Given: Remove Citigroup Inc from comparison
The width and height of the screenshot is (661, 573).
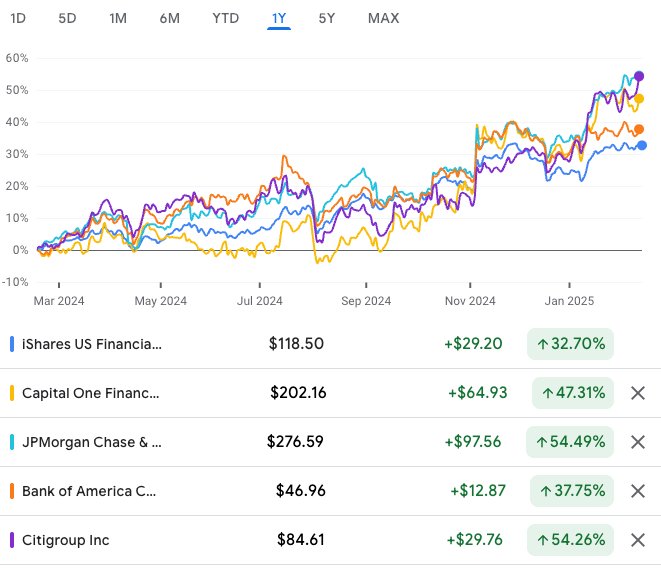Looking at the screenshot, I should coord(638,540).
